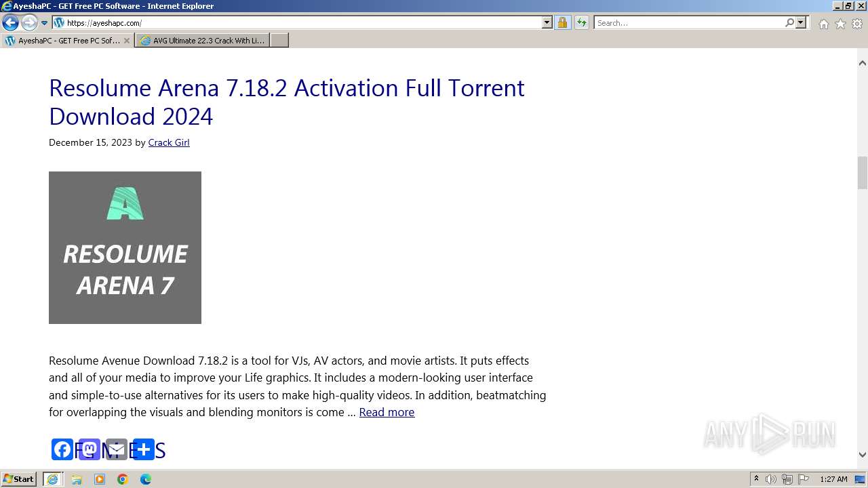Screen dimensions: 868x488
Task: Click the scrollbar up arrow
Action: (x=862, y=63)
